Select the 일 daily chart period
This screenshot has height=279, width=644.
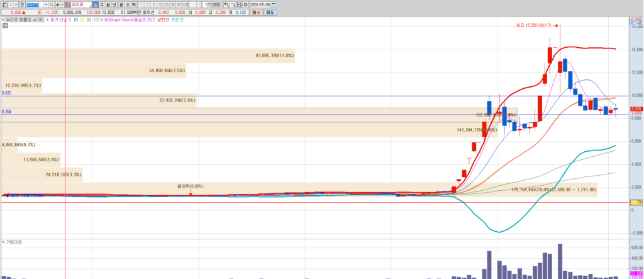click(x=96, y=4)
